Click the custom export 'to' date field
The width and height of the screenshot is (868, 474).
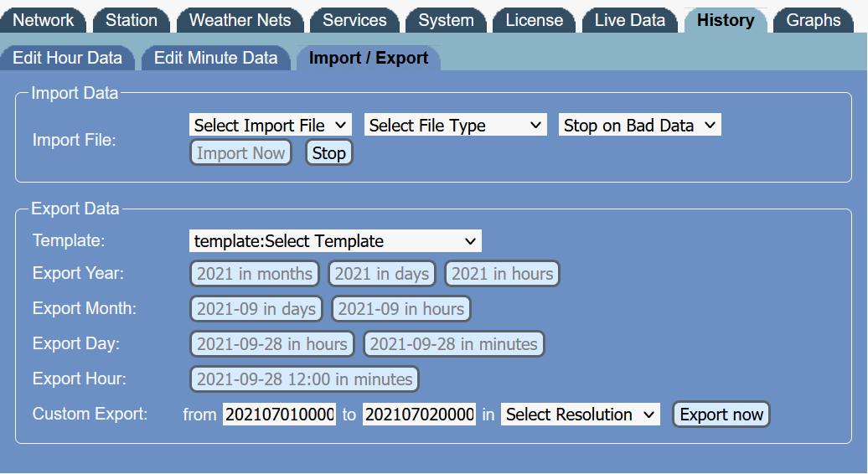tap(420, 415)
